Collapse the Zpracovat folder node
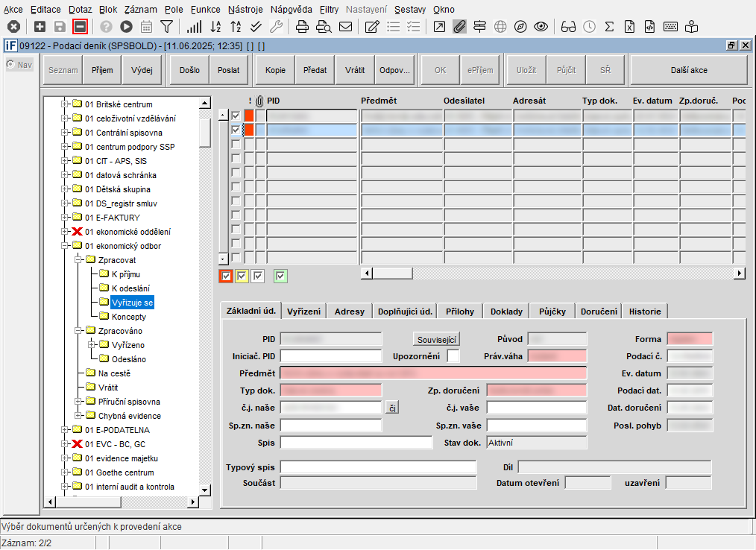The width and height of the screenshot is (756, 550). click(x=78, y=260)
